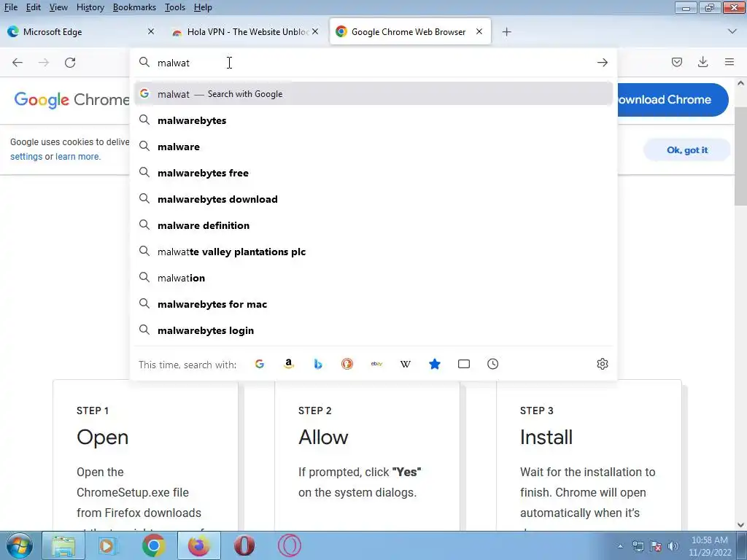
Task: Open media player taskbar icon
Action: (x=108, y=545)
